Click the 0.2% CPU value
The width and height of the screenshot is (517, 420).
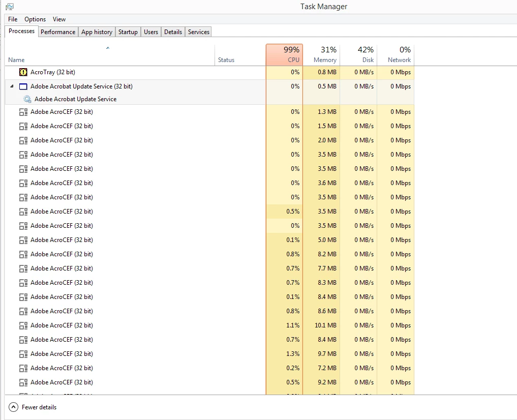pos(293,368)
